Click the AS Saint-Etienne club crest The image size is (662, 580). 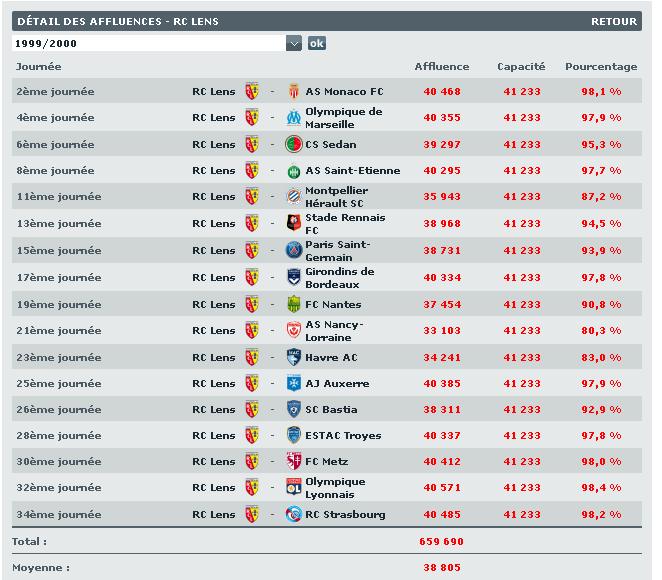click(294, 171)
